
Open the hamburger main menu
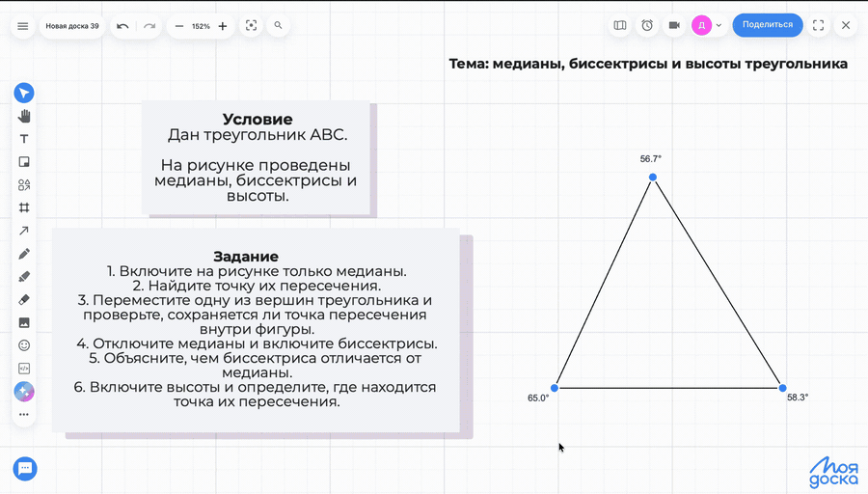23,26
